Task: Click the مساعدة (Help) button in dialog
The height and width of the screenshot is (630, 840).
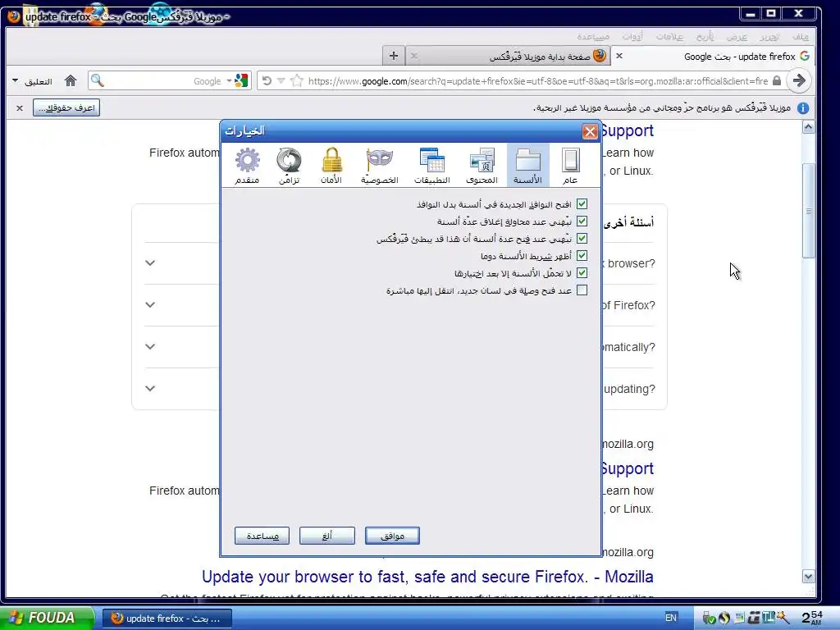Action: 262,536
